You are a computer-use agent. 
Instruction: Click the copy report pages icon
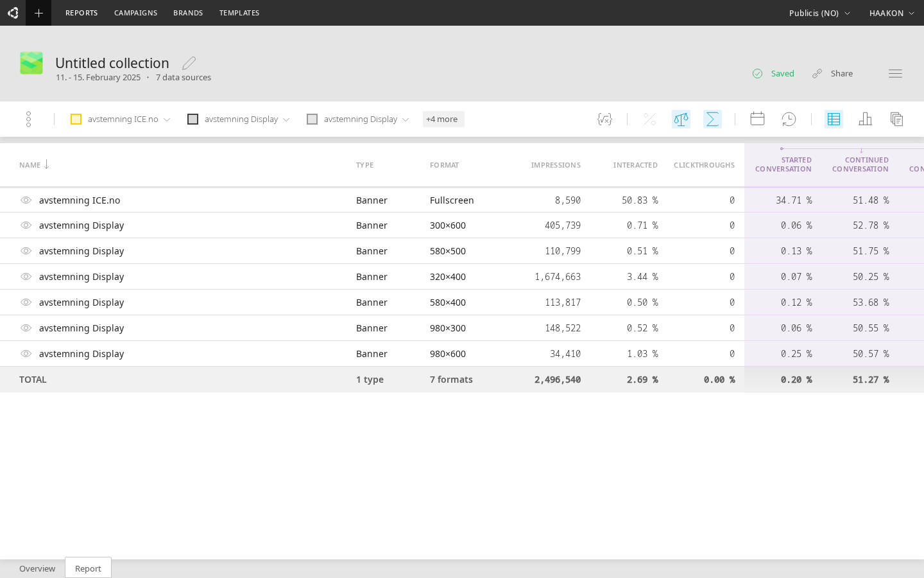(x=896, y=119)
